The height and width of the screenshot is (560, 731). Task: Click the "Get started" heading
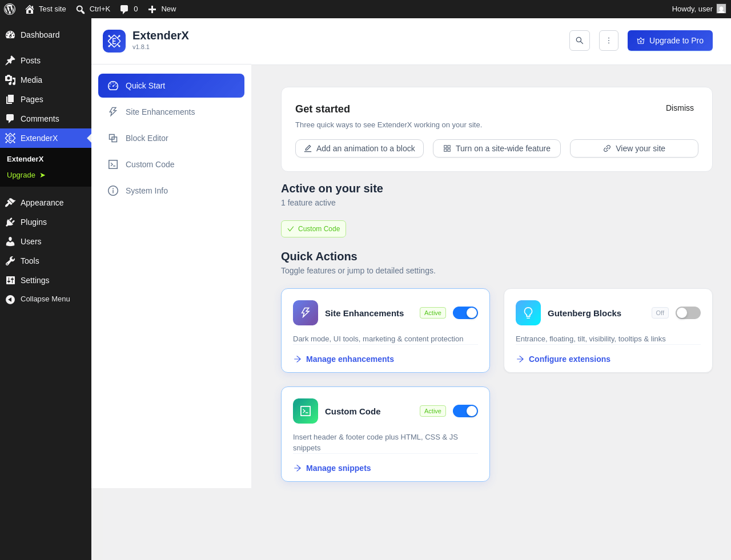(x=323, y=109)
